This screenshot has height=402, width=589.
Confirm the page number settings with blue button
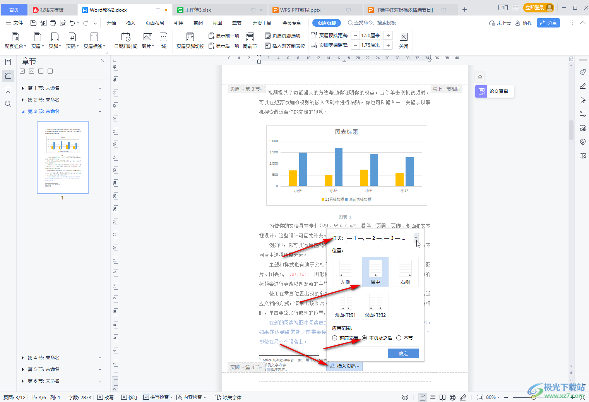(x=403, y=354)
